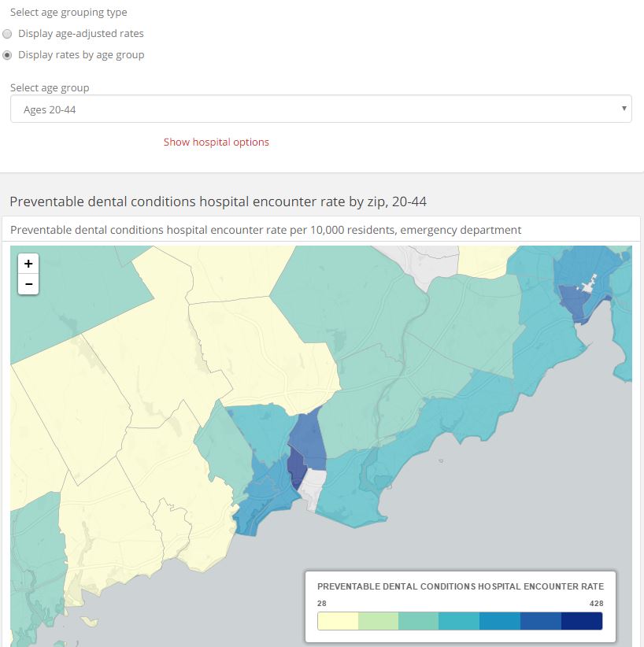Zoom in on the map
The image size is (644, 647).
28,264
